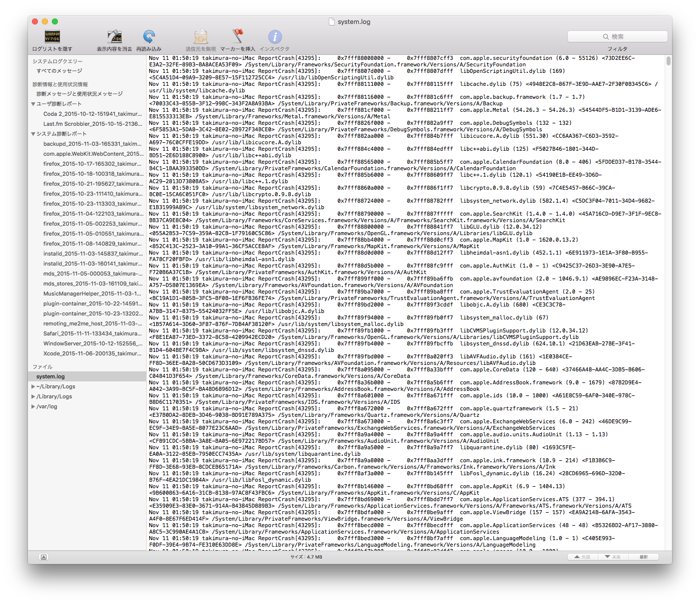
Task: Click the ファイル section header
Action: [42, 367]
